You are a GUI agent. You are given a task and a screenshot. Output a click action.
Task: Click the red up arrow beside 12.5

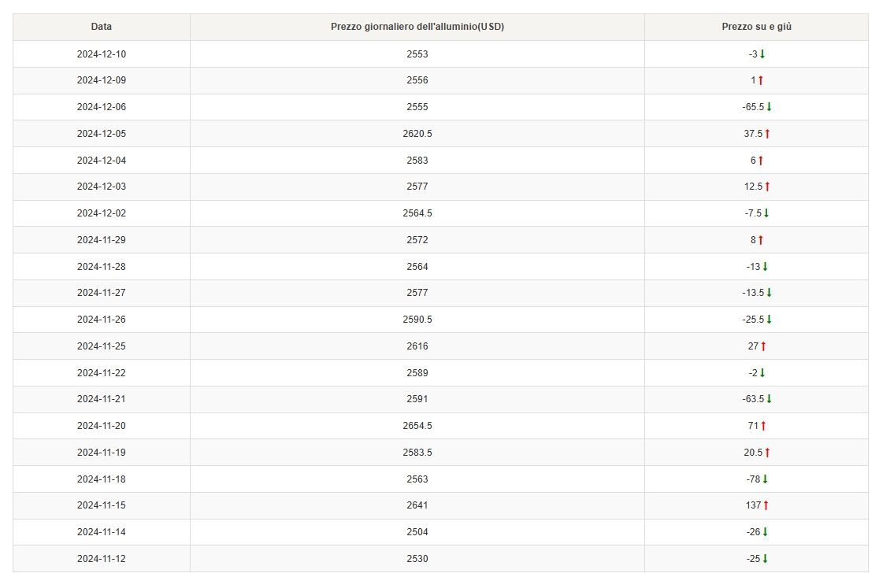(767, 187)
